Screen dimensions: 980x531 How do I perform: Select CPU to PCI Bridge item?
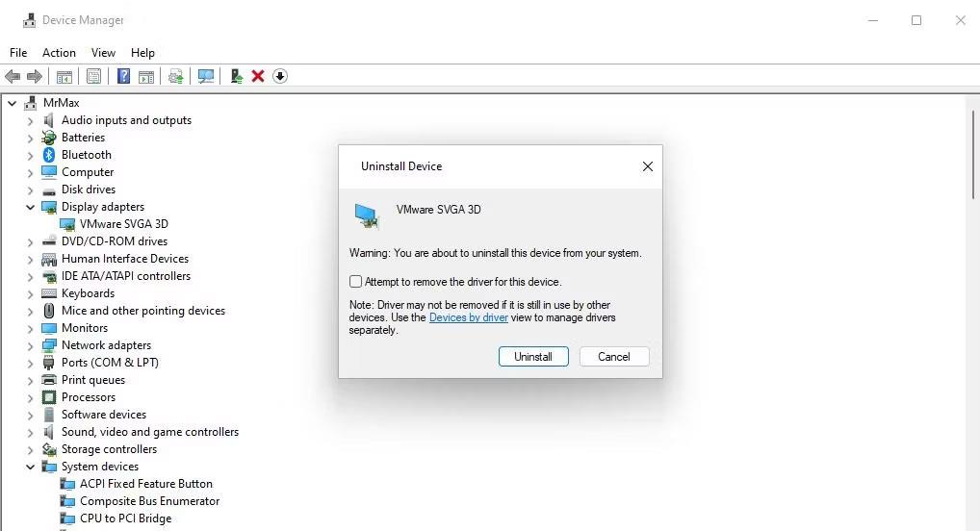pyautogui.click(x=125, y=518)
